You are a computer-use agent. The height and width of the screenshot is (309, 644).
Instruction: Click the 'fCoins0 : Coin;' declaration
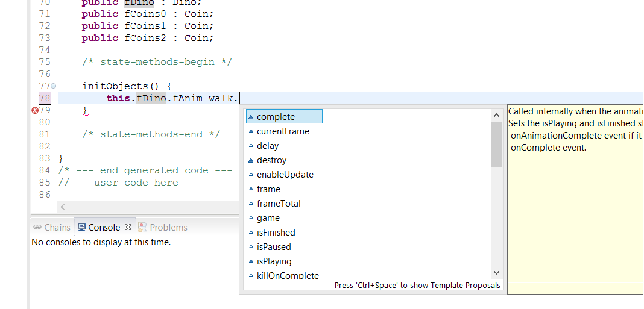(169, 14)
